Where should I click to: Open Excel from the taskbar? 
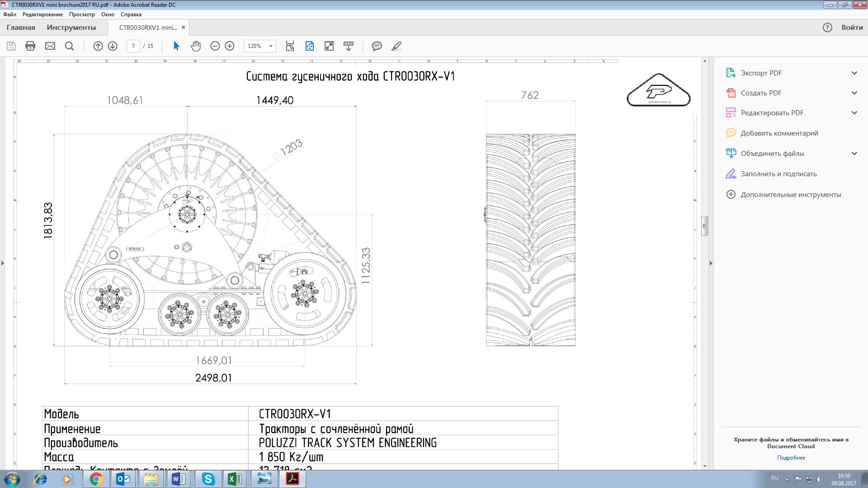[235, 479]
